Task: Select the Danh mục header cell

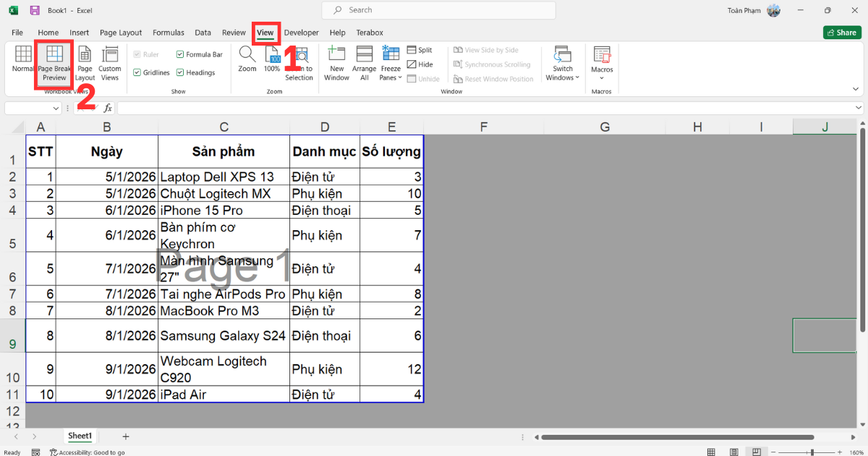Action: click(325, 152)
